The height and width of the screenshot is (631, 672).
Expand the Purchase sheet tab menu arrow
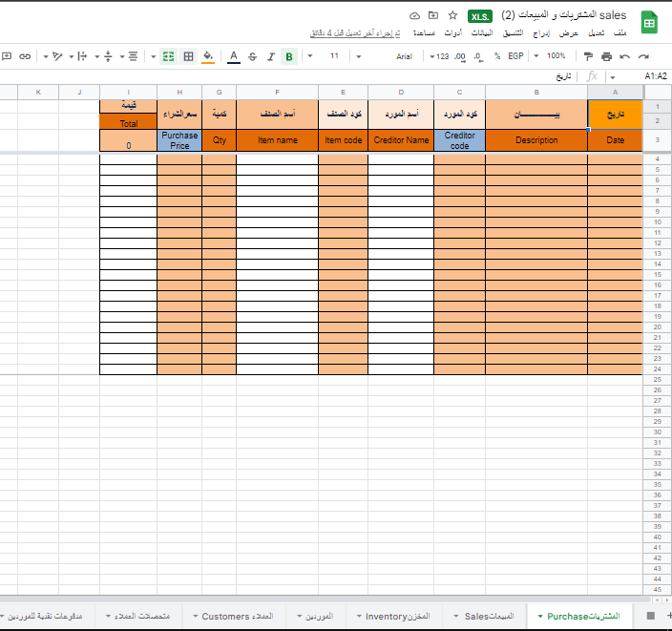coord(540,617)
